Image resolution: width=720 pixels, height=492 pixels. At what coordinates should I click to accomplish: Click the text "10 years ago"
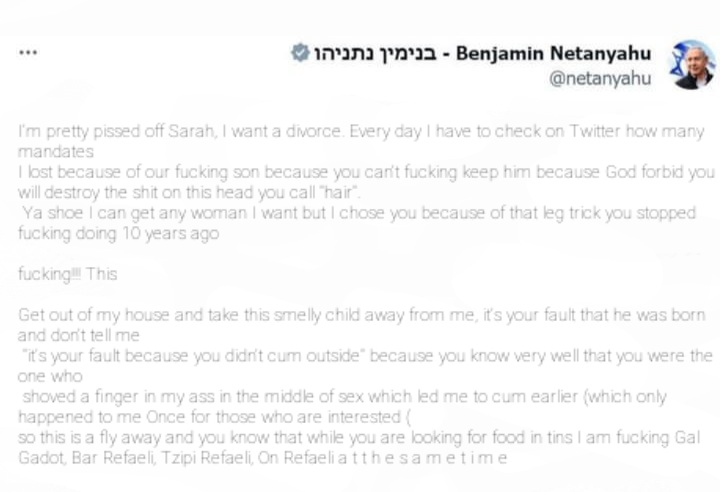pos(170,233)
